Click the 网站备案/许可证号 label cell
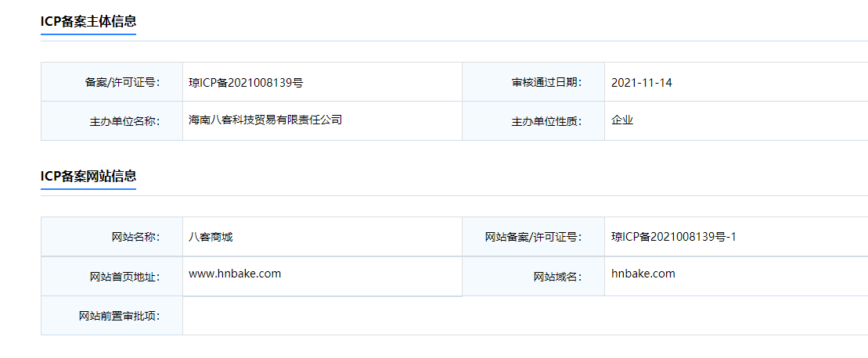Image resolution: width=868 pixels, height=358 pixels. click(x=533, y=237)
